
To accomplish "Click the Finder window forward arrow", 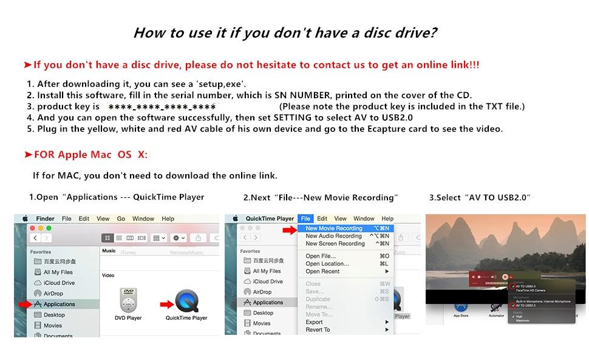I will [46, 238].
